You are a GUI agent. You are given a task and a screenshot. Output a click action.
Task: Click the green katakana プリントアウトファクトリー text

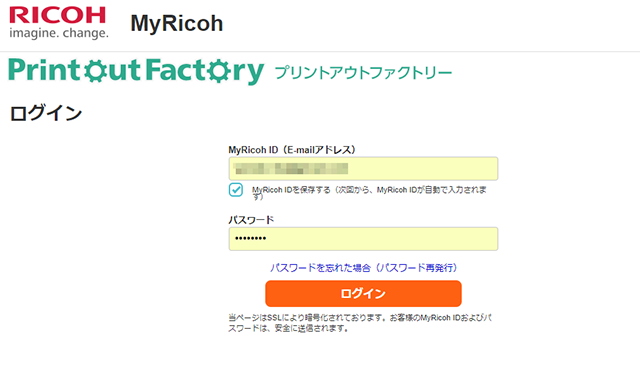(x=363, y=73)
